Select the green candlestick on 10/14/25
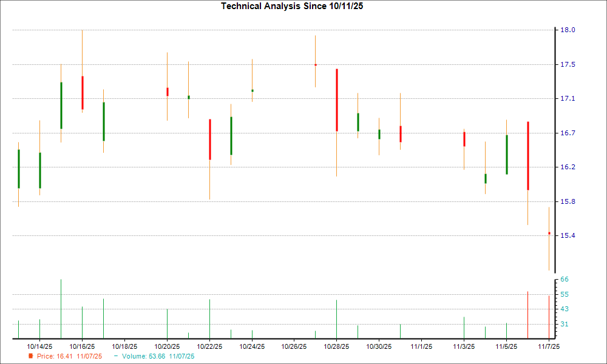The width and height of the screenshot is (607, 364). point(39,170)
